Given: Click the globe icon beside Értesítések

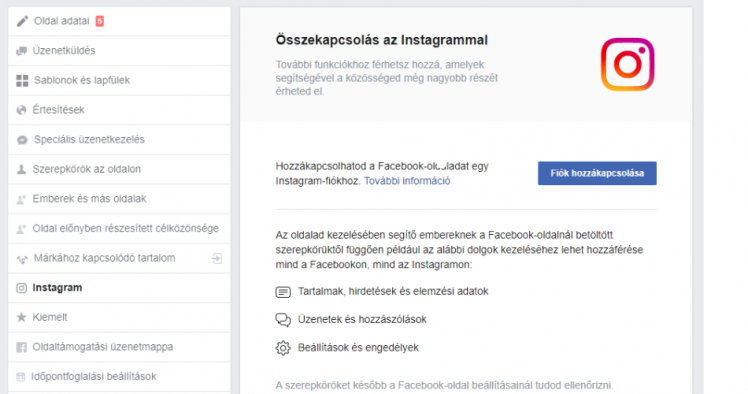Looking at the screenshot, I should pos(21,110).
